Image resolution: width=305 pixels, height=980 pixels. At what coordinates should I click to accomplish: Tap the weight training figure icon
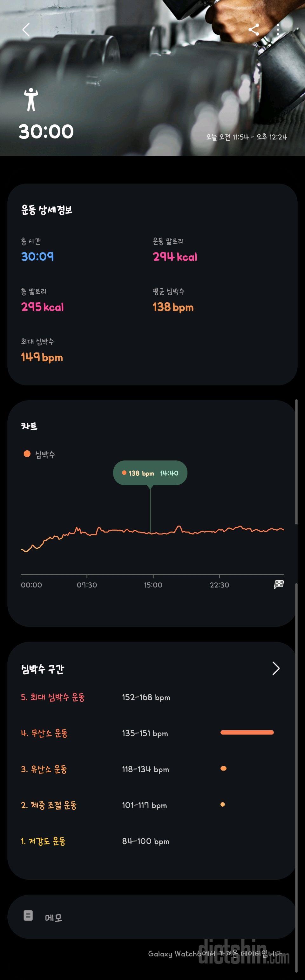tap(31, 100)
